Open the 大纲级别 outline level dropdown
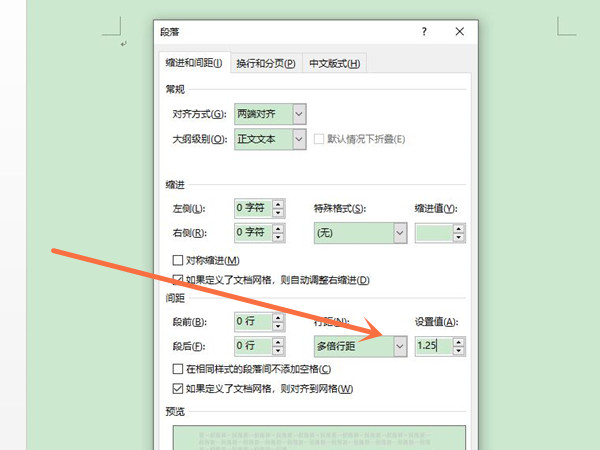This screenshot has width=600, height=450. [299, 139]
